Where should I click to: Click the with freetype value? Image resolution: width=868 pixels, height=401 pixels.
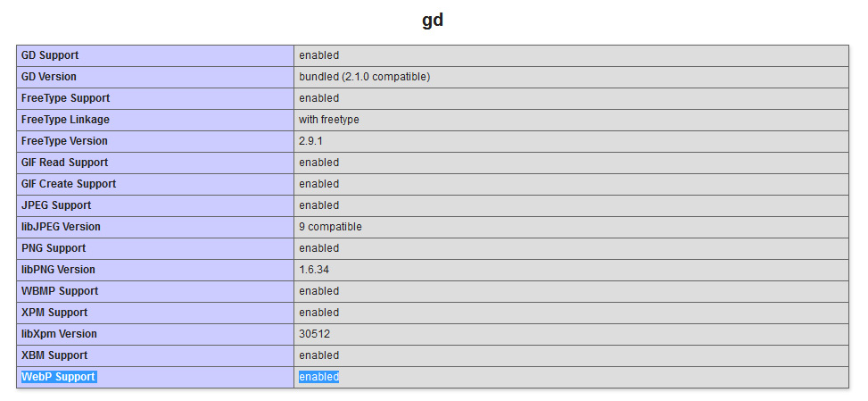pyautogui.click(x=329, y=120)
